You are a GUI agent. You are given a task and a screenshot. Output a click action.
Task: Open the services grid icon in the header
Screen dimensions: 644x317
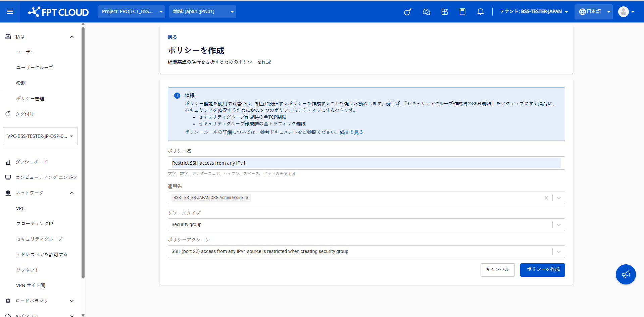pyautogui.click(x=445, y=12)
